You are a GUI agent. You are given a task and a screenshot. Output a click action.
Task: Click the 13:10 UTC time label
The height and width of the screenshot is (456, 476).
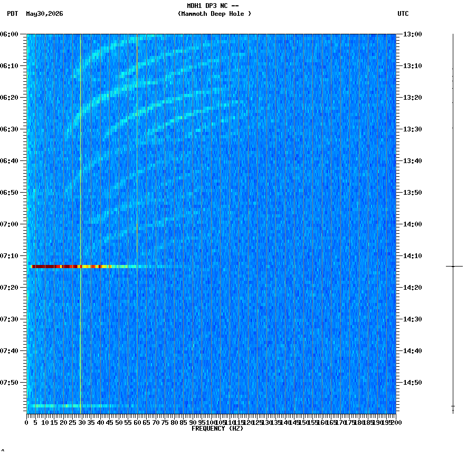(x=413, y=66)
